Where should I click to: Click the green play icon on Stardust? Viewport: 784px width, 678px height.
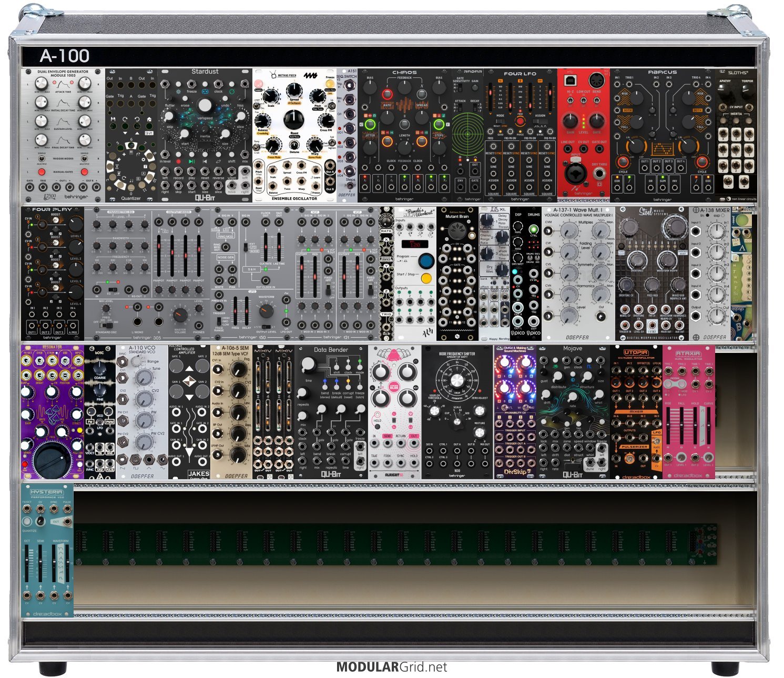tap(191, 161)
